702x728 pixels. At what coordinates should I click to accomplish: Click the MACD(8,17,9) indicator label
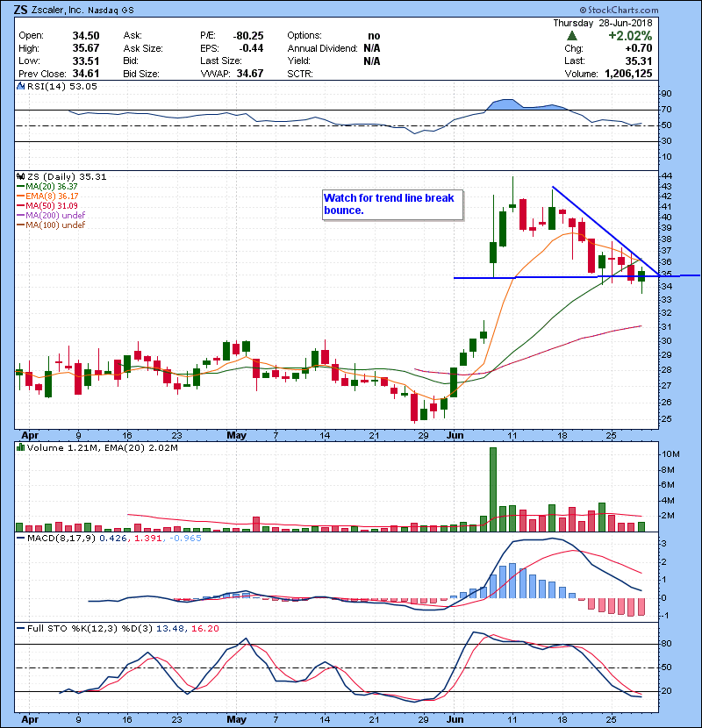[61, 539]
